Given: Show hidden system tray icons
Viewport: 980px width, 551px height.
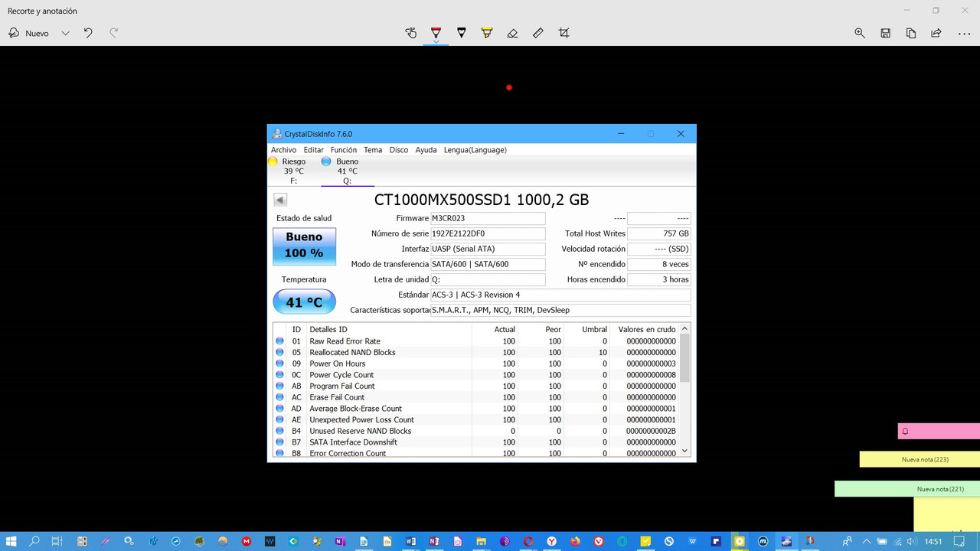Looking at the screenshot, I should click(866, 541).
